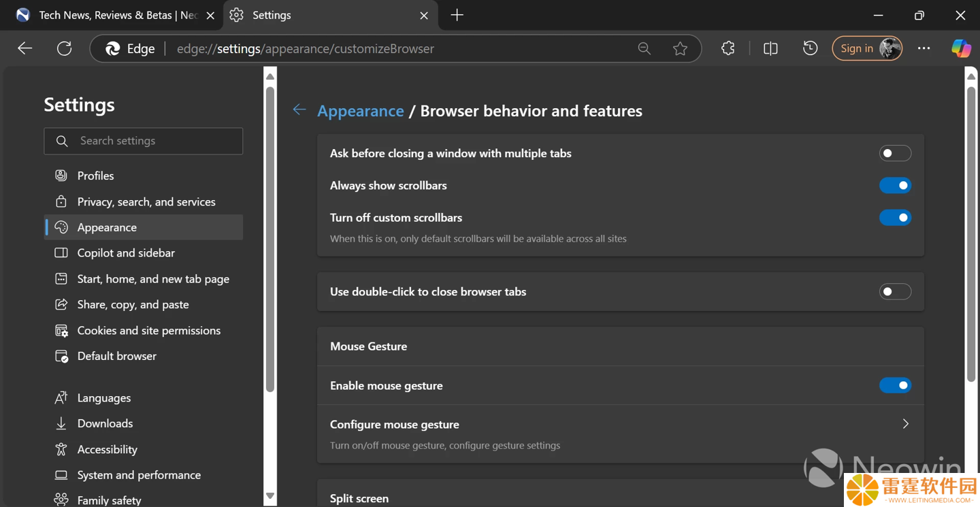Open Accessibility settings
The width and height of the screenshot is (980, 507).
coord(144,449)
